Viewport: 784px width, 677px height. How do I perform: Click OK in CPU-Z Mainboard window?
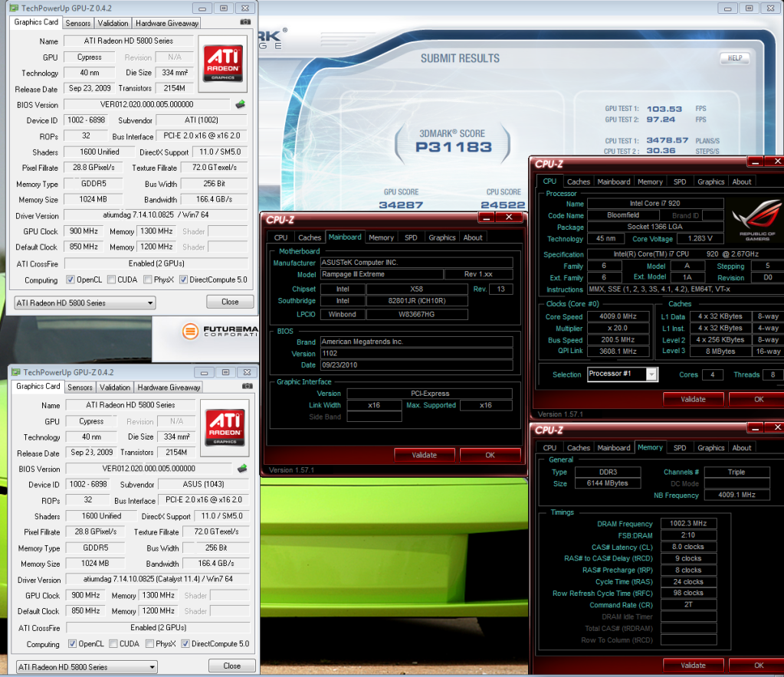490,455
